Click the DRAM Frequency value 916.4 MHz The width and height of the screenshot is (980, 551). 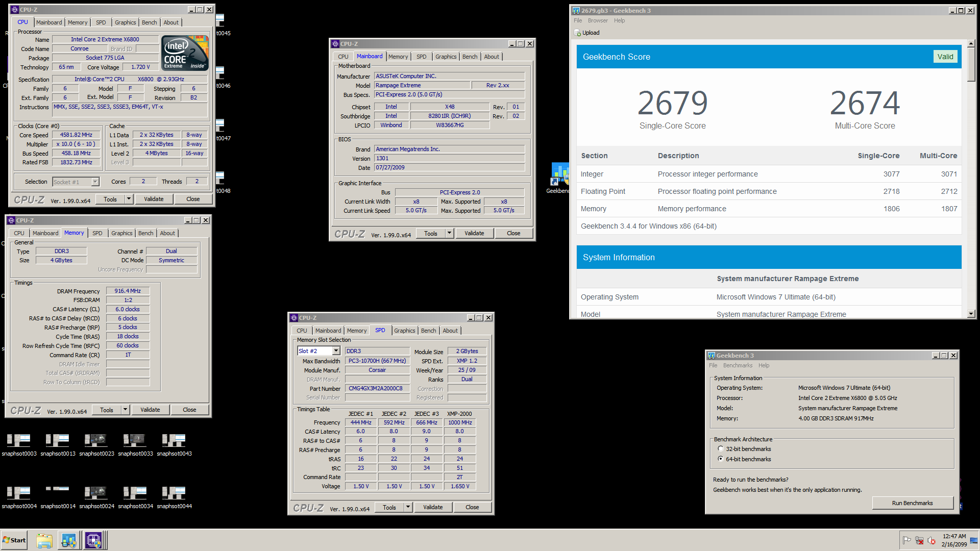pyautogui.click(x=128, y=291)
